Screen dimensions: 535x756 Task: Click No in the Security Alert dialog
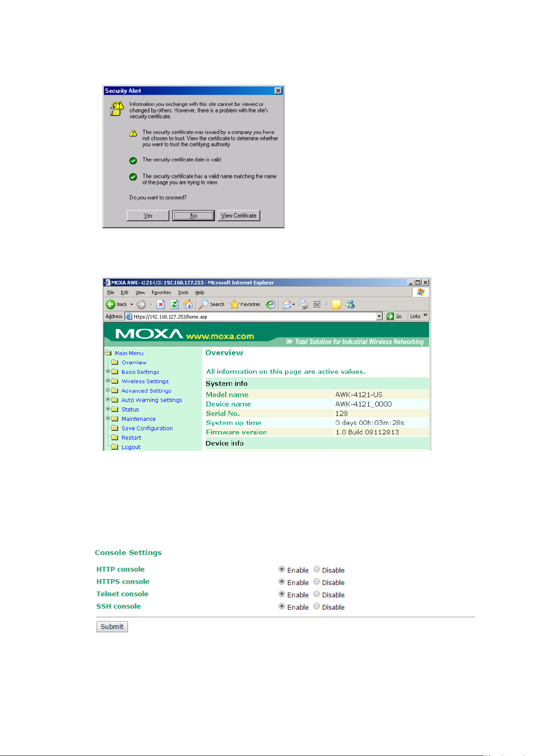click(x=193, y=216)
